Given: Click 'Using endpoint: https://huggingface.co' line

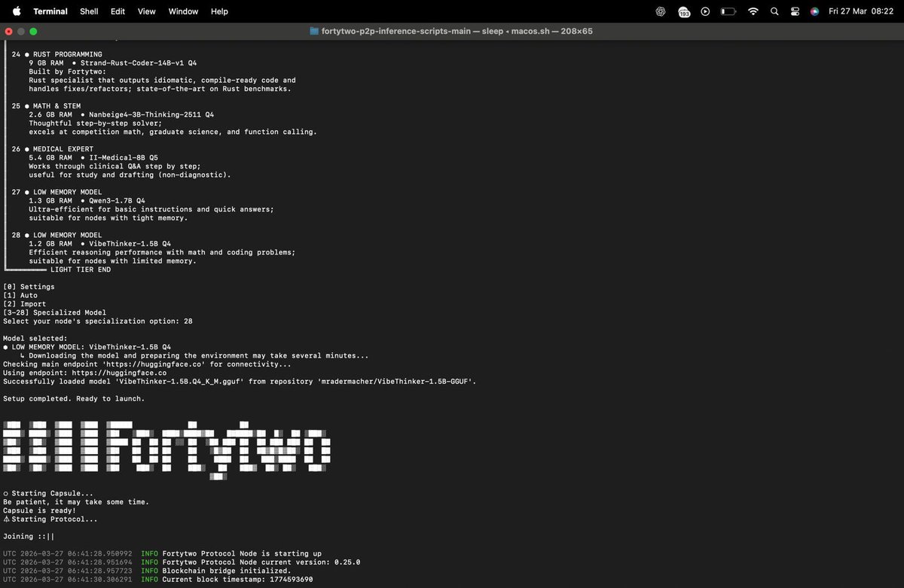Looking at the screenshot, I should 85,373.
